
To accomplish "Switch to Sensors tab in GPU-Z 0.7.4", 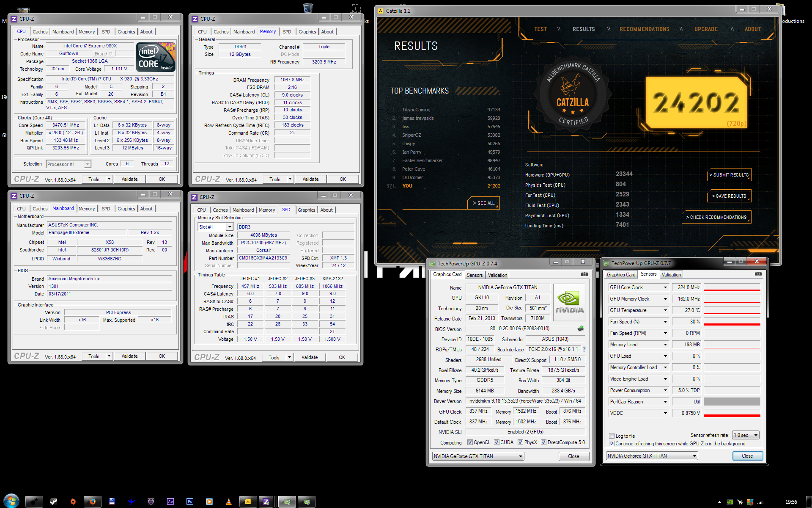I will (x=475, y=275).
